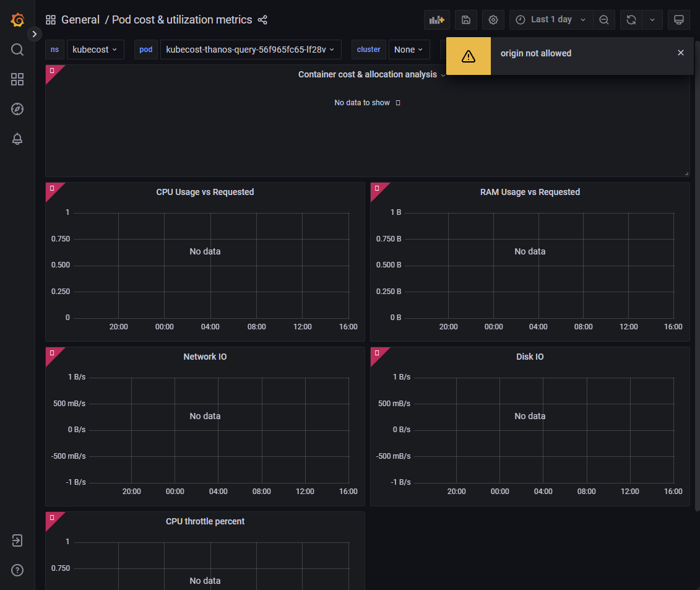Open the Container cost & allocation analysis panel menu
Screen dimensions: 700x590
(x=443, y=74)
